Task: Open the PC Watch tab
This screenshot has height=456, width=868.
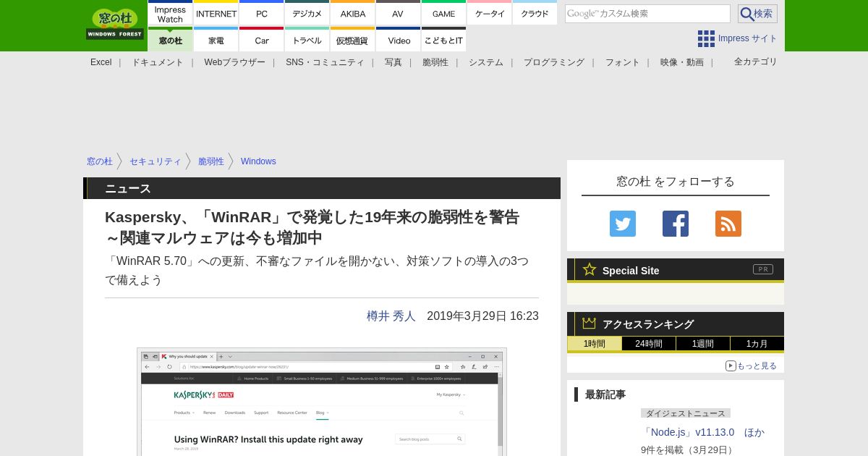Action: click(x=262, y=13)
